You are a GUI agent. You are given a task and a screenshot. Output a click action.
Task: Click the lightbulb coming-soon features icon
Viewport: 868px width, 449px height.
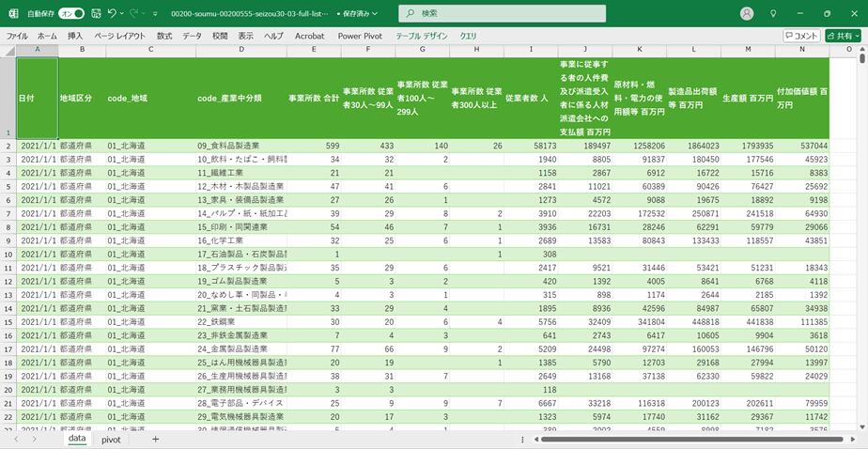point(773,14)
